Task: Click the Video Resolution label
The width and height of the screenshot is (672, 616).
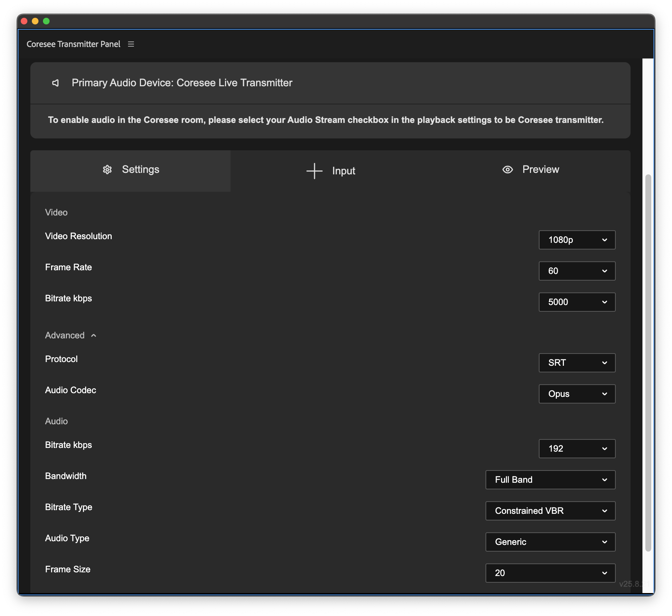Action: pos(78,236)
